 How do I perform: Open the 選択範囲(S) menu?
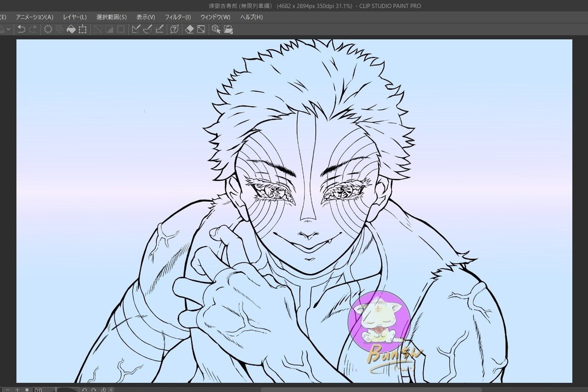(x=112, y=17)
